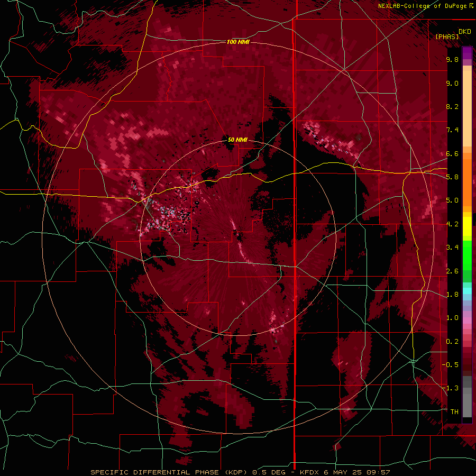This screenshot has height=476, width=476.
Task: Click the 9.0 value on the color scale
Action: (452, 83)
